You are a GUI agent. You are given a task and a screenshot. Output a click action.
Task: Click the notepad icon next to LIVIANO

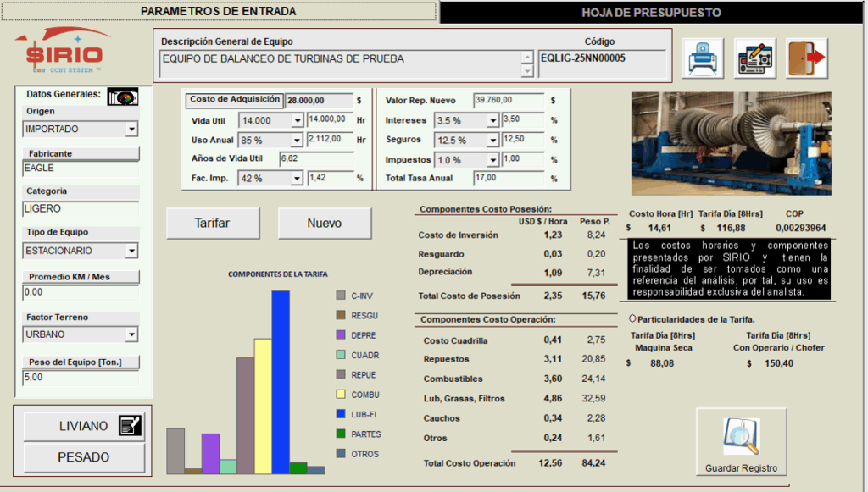[x=131, y=426]
